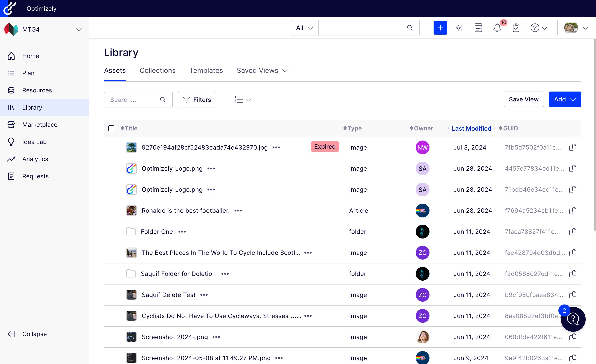Click the clipboard/tasks icon in toolbar
Viewport: 596px width, 364px height.
click(x=516, y=27)
